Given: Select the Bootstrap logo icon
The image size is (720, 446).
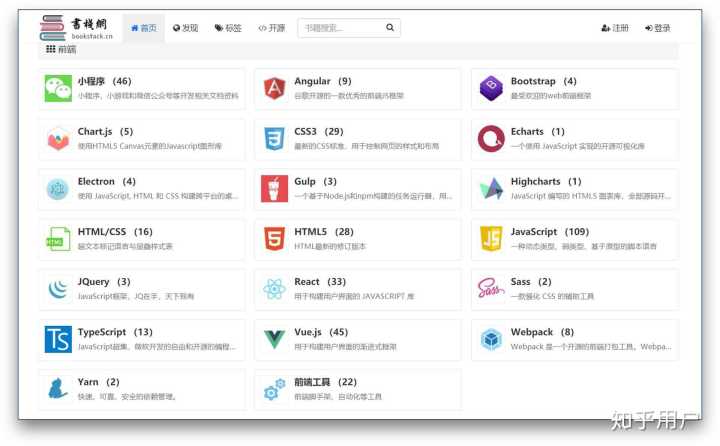Looking at the screenshot, I should (x=491, y=89).
